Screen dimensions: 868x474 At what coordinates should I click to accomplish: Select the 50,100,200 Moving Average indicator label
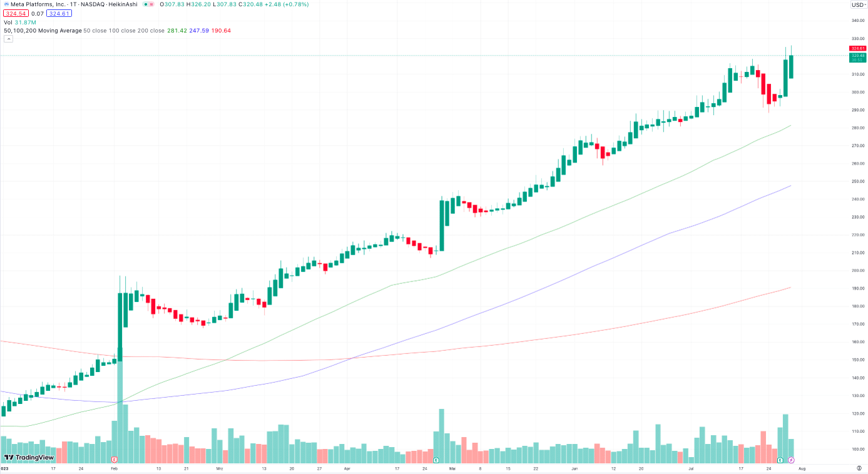tap(43, 30)
